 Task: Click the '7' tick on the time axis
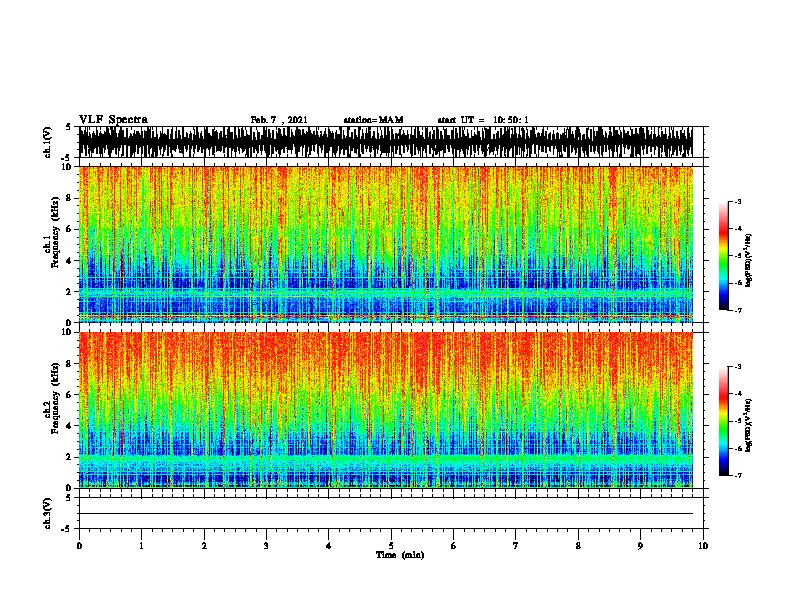tap(516, 546)
